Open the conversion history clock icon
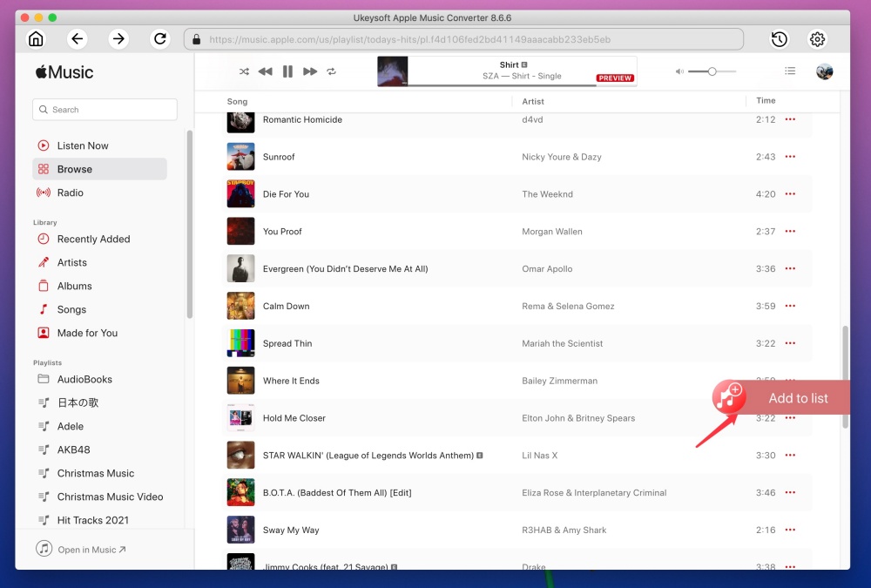This screenshot has height=588, width=871. pos(780,39)
